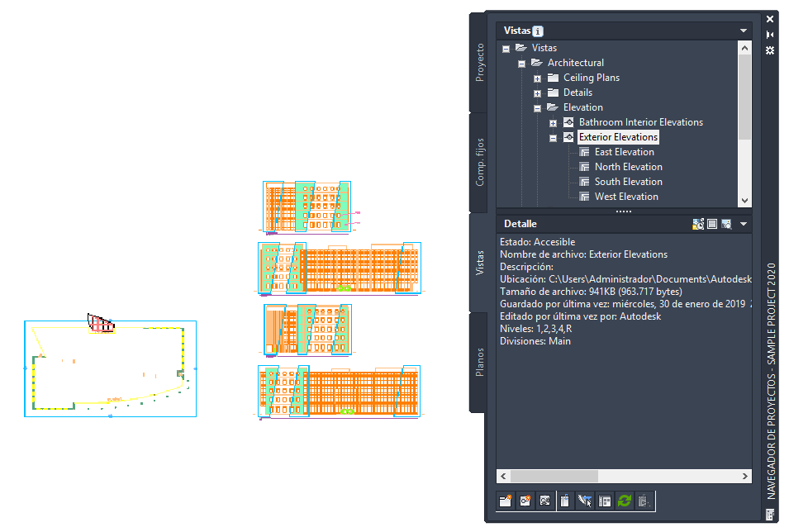The height and width of the screenshot is (532, 789).
Task: Click the South Elevation view icon
Action: [x=584, y=182]
